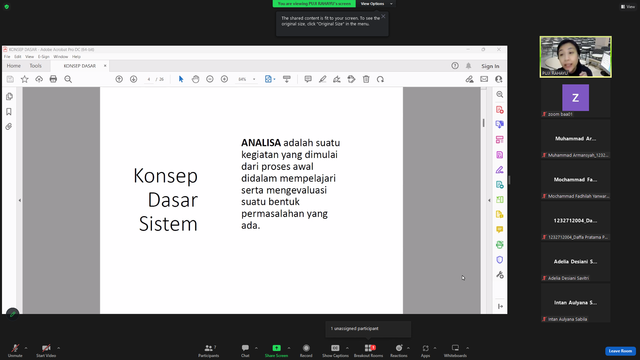
Task: Click the Delete trash icon in toolbar
Action: tap(366, 79)
